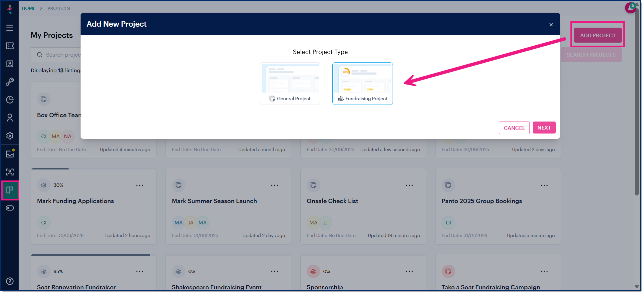The height and width of the screenshot is (294, 644).
Task: Open the Shakespeare Fundraising Event project
Action: [x=217, y=287]
